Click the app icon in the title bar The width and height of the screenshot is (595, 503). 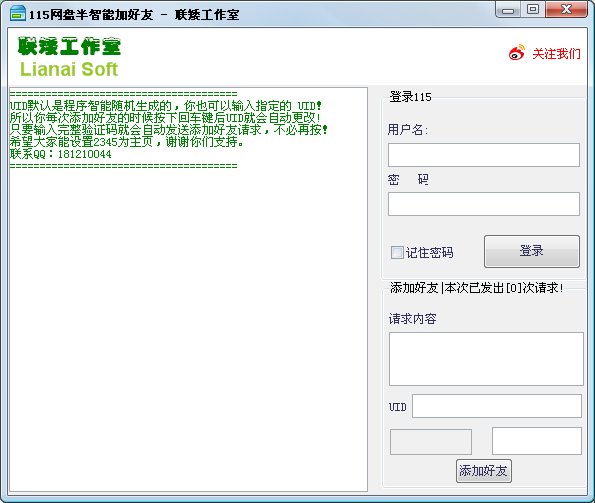tap(17, 14)
